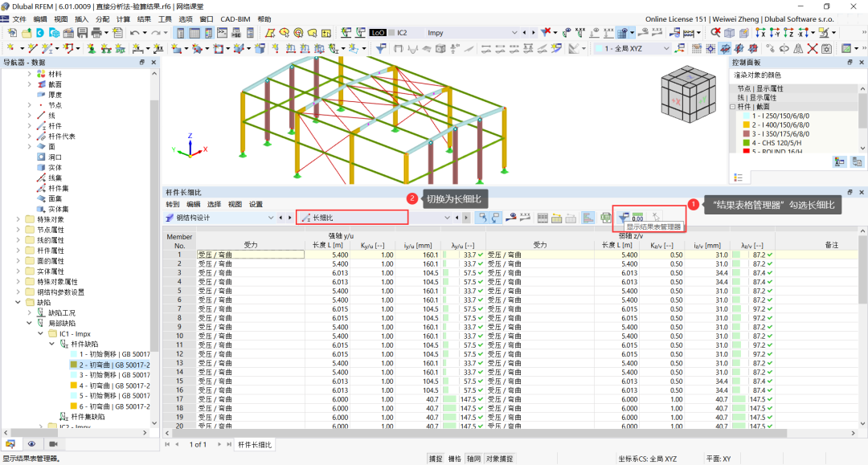This screenshot has width=868, height=465.
Task: Select the view in Z direction icon
Action: [x=789, y=33]
